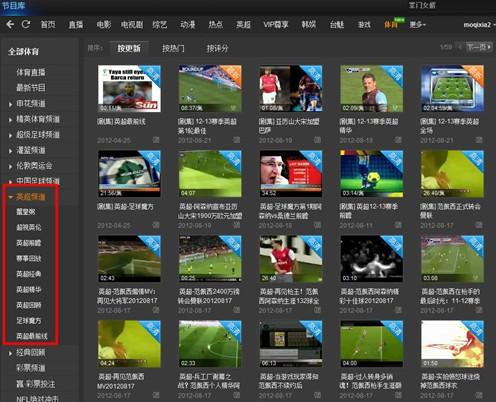Open the 游戏 section
Viewport: 496px width, 402px height.
[x=364, y=24]
